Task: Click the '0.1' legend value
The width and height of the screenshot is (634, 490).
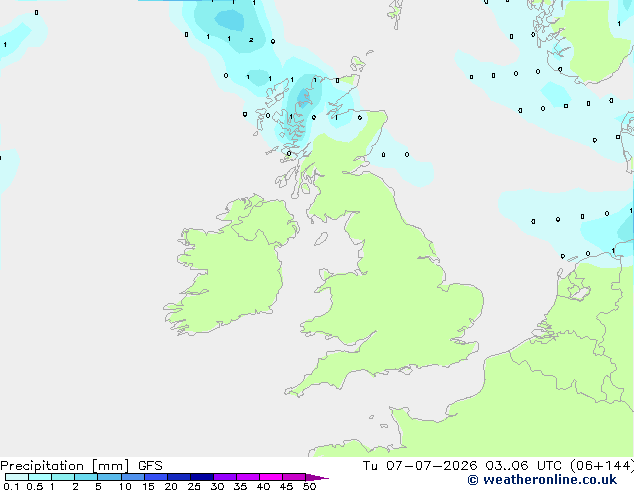Action: point(11,486)
